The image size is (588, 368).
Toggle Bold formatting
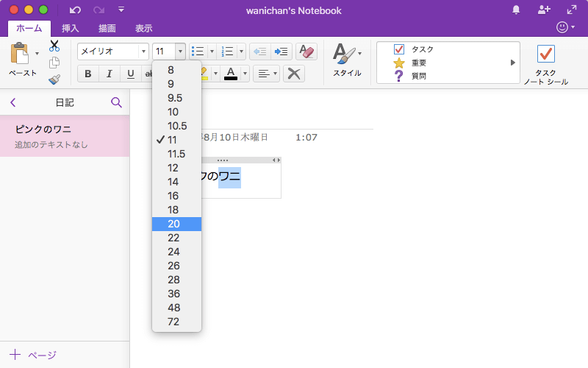tap(88, 74)
